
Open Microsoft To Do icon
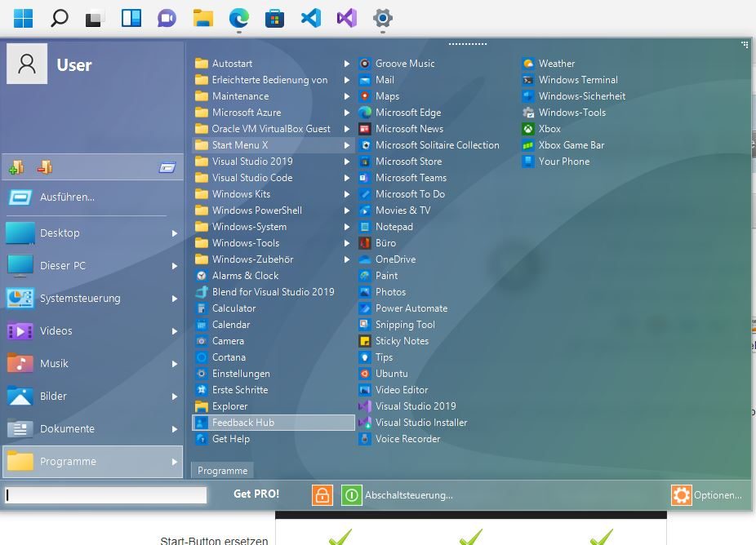tap(365, 194)
